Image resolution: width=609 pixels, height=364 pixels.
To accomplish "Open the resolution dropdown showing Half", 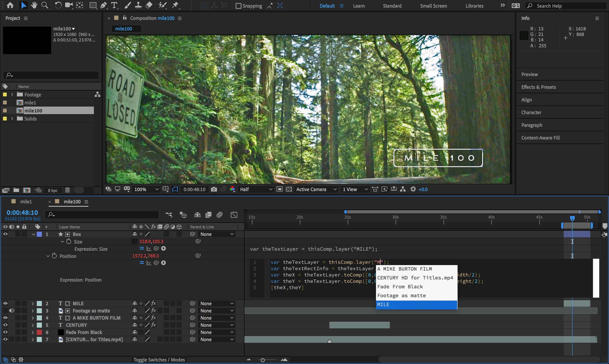I will click(x=256, y=189).
